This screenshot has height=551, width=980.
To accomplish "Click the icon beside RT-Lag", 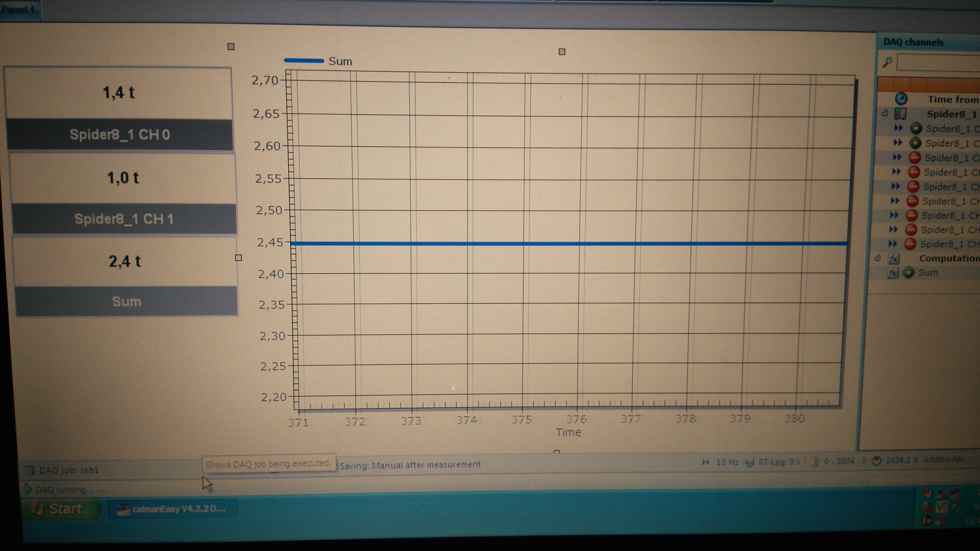I will pyautogui.click(x=749, y=463).
